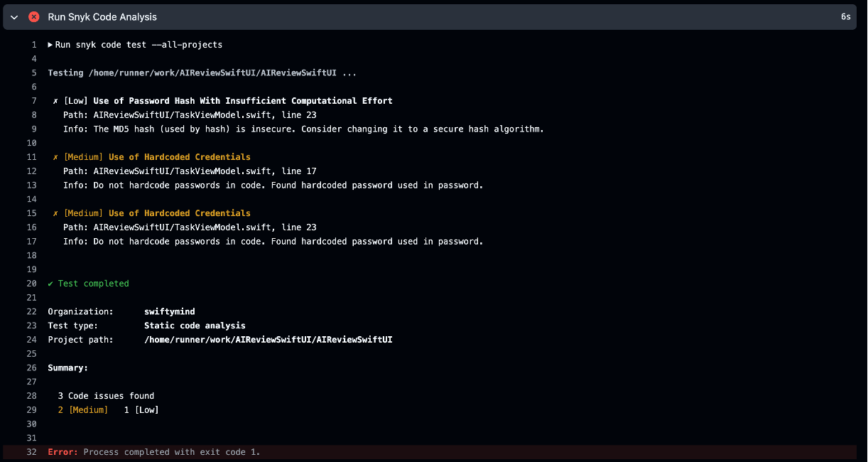Click the '[Low]' severity tag on line 7
Viewport: 868px width, 462px height.
click(x=76, y=101)
